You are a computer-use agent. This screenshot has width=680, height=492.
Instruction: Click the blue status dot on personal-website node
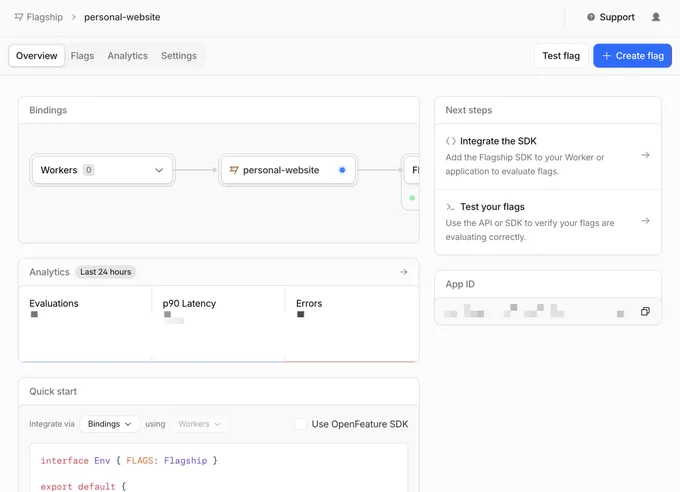(342, 170)
